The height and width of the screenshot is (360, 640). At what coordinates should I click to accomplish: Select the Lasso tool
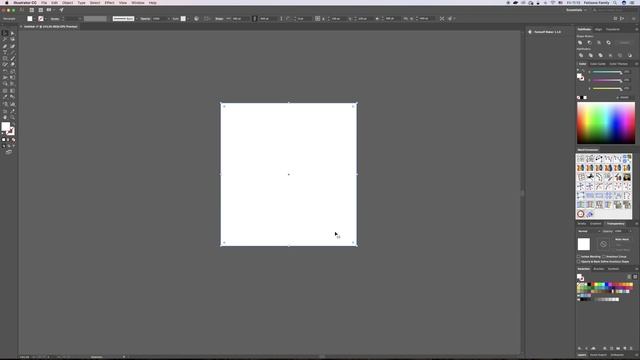pyautogui.click(x=13, y=40)
